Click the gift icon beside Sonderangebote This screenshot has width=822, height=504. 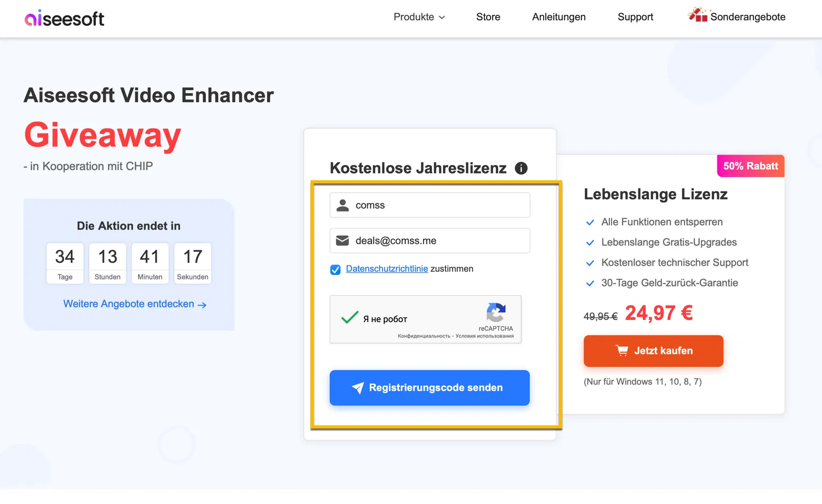[x=697, y=15]
